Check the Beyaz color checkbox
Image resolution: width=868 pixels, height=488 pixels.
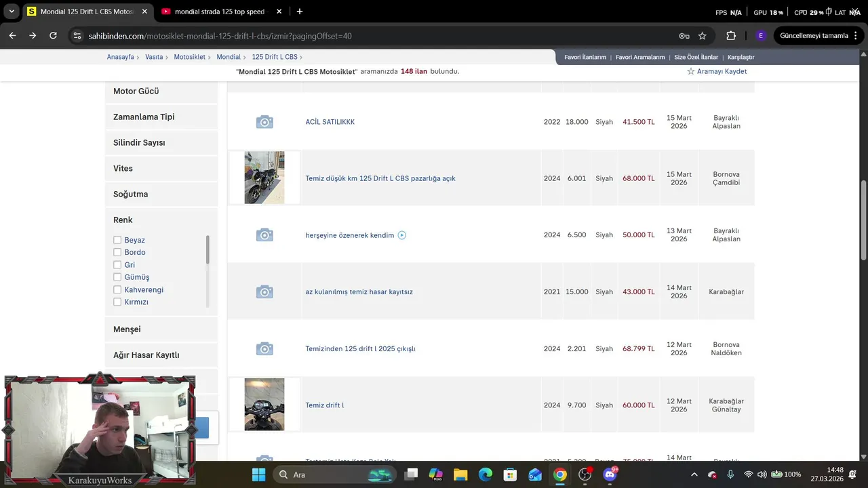tap(117, 240)
